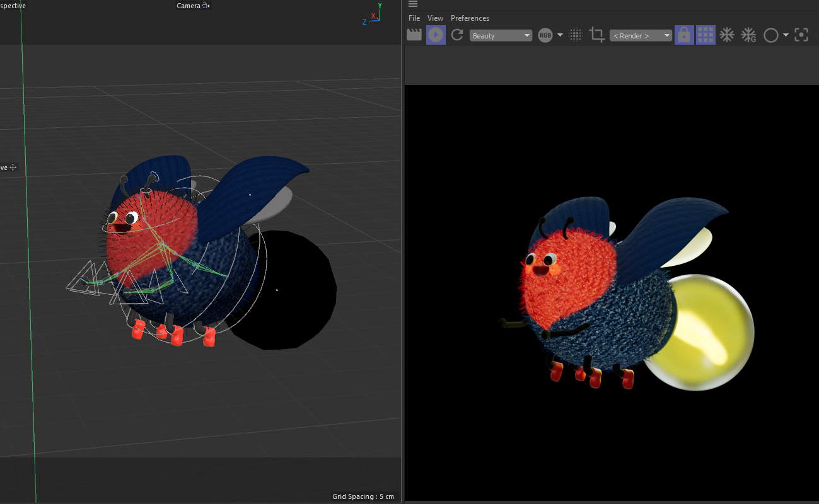Click the snowflake freeze icon

pos(727,35)
